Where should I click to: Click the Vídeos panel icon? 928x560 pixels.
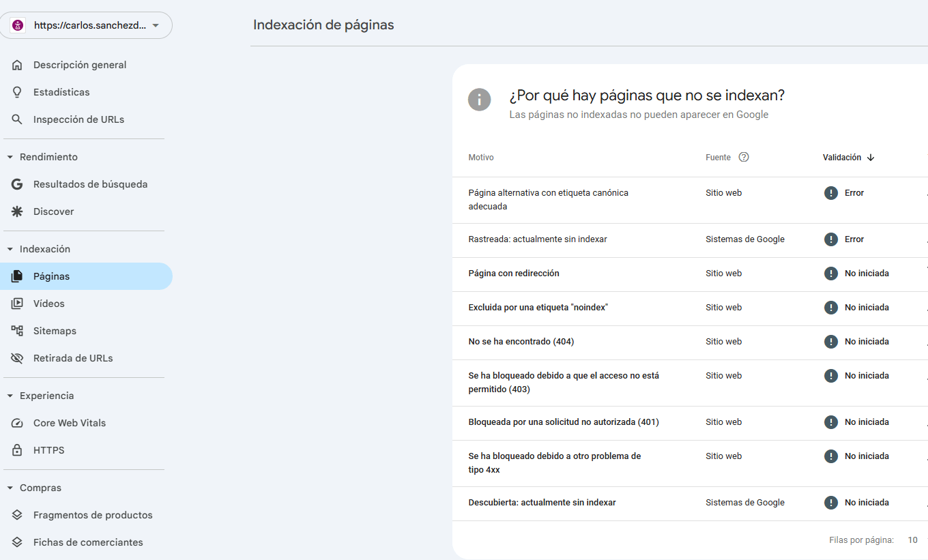point(17,303)
